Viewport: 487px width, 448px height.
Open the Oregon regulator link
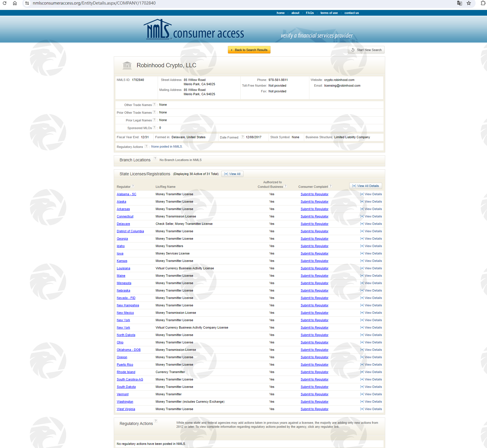[x=122, y=357]
